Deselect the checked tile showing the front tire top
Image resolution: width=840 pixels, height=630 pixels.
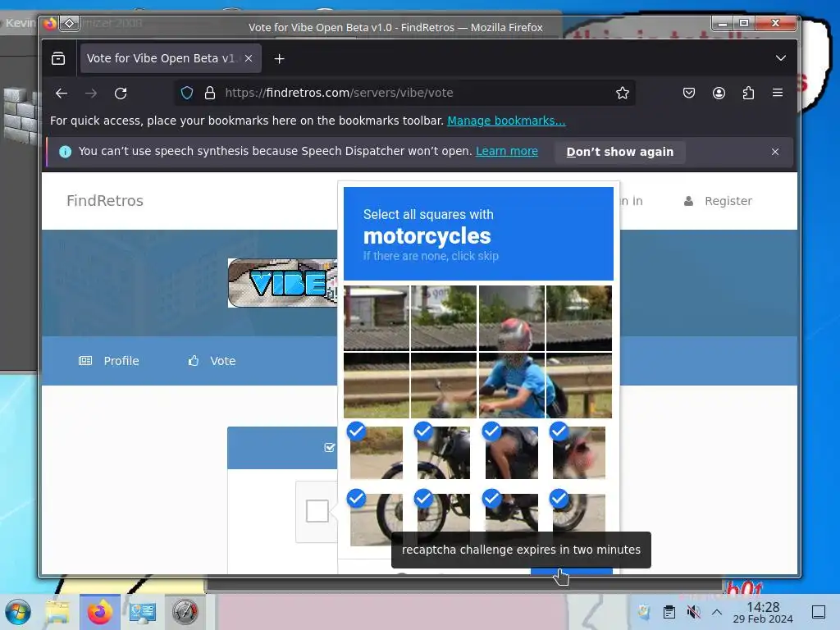tap(377, 453)
